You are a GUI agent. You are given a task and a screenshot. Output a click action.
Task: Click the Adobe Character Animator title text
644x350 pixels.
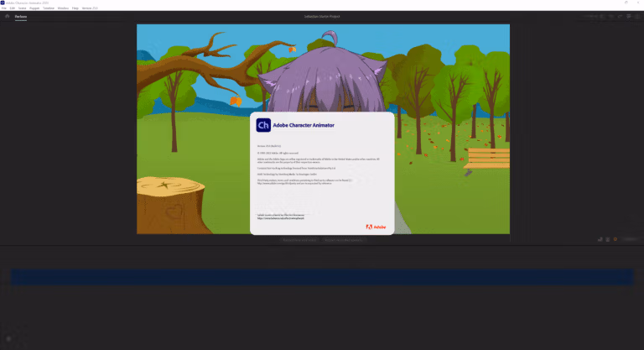point(304,125)
